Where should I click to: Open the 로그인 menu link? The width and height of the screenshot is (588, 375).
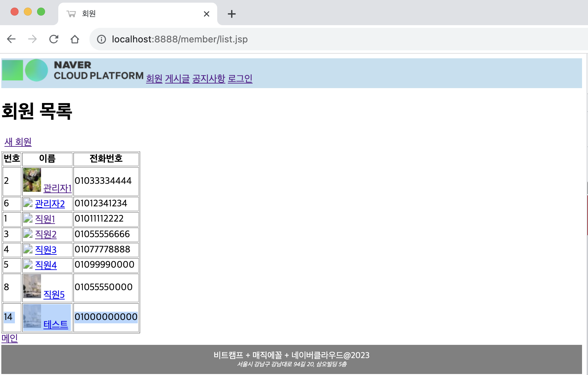(240, 79)
